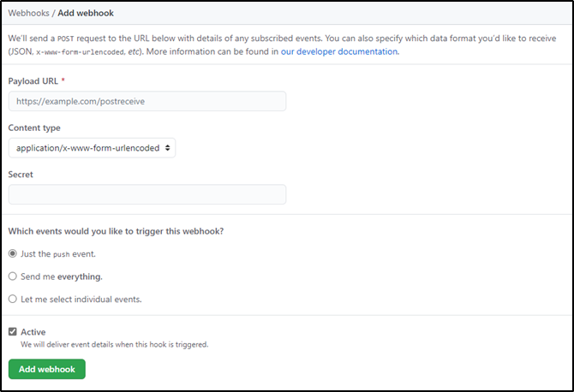The image size is (574, 392).
Task: Expand the Content type dropdown
Action: (93, 148)
